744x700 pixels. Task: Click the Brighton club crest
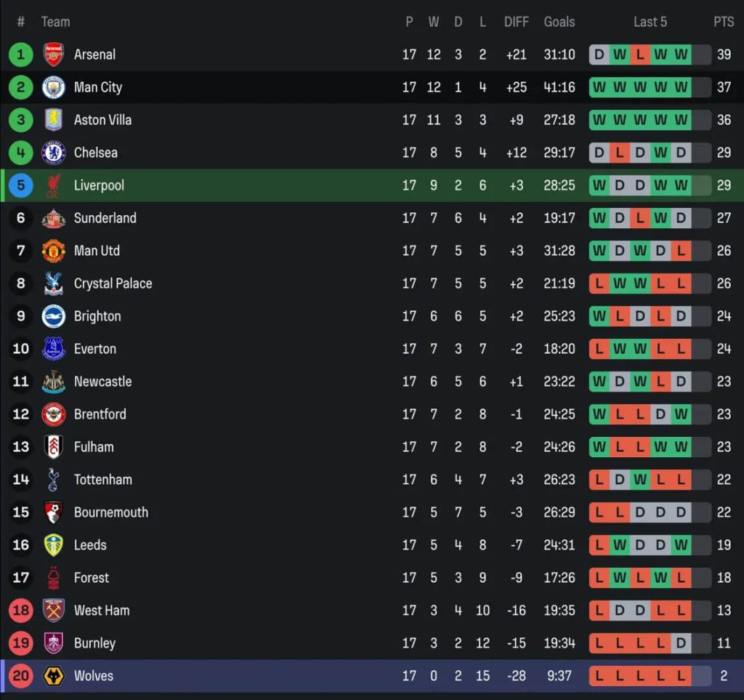[54, 316]
